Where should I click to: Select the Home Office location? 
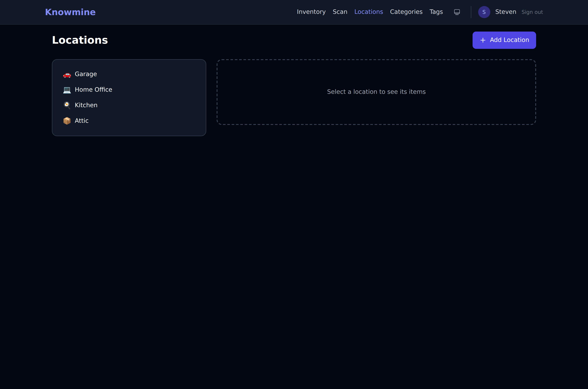coord(129,90)
